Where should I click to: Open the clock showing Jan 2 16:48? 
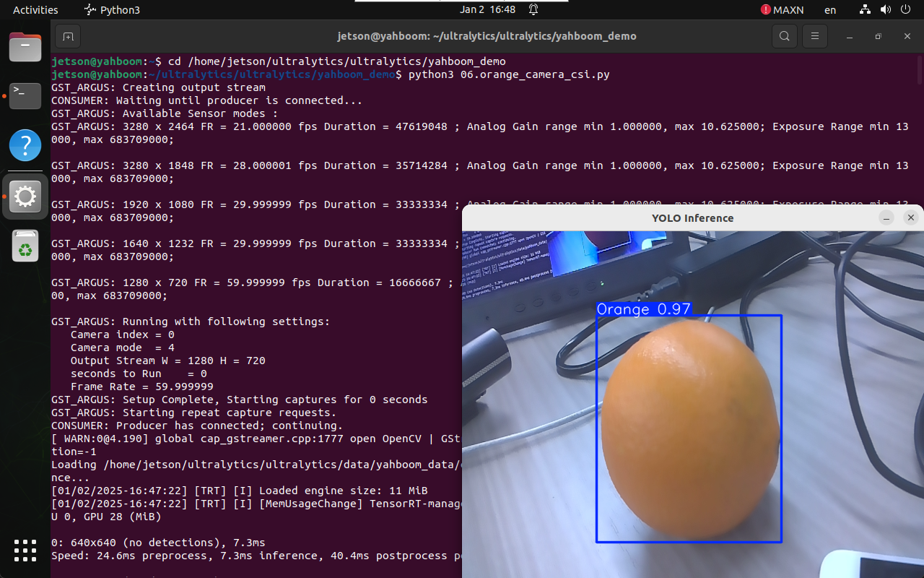click(487, 10)
